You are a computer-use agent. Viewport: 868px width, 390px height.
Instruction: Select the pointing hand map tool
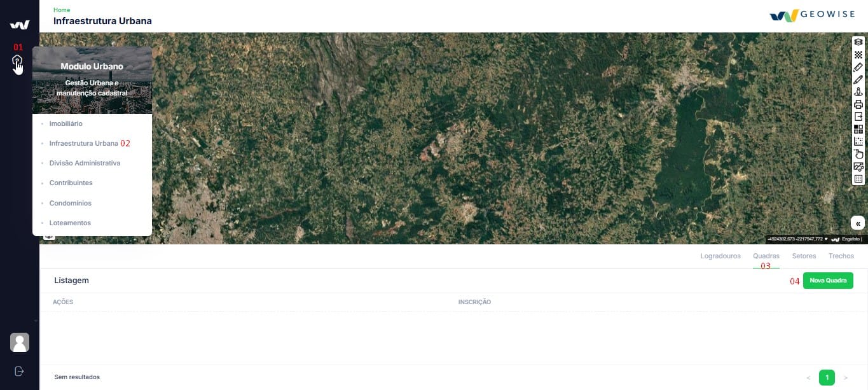tap(858, 154)
